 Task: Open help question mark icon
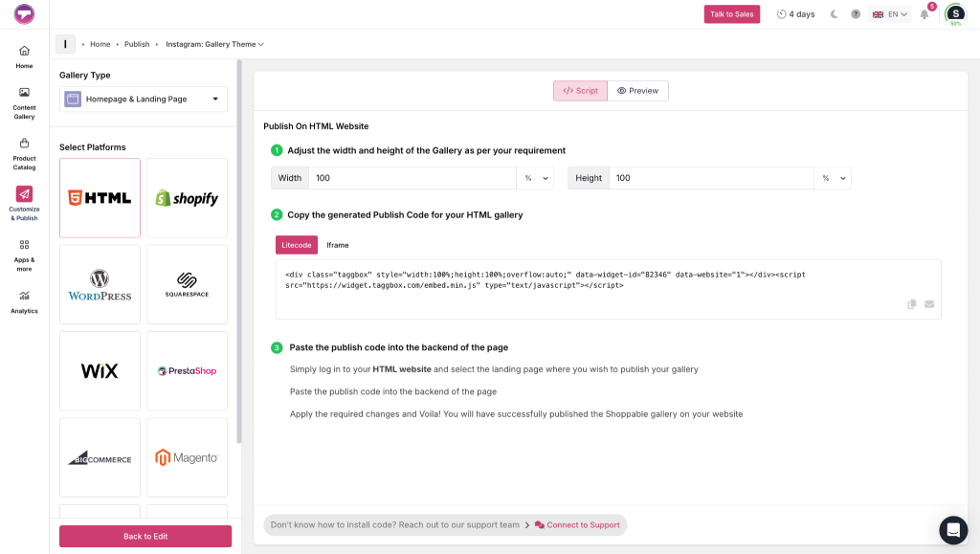(x=856, y=13)
